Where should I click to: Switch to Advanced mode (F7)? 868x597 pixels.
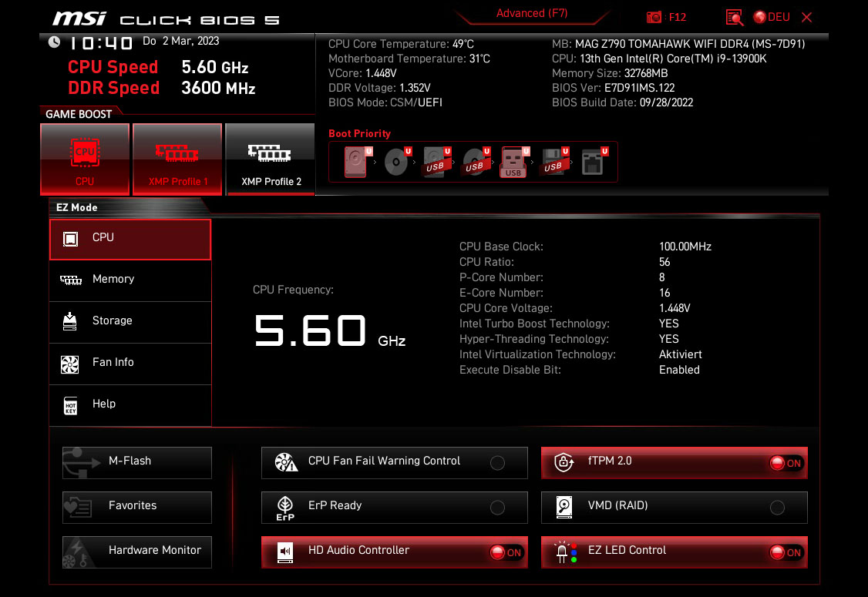point(532,14)
